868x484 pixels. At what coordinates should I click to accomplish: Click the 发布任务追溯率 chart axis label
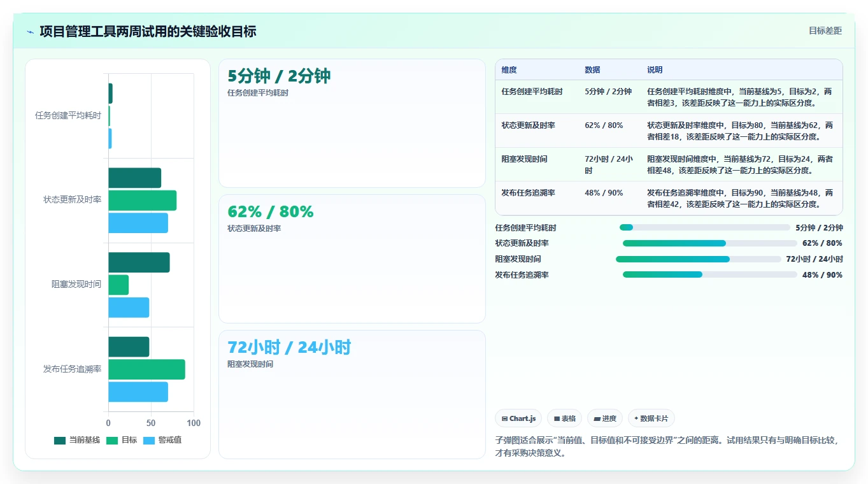tap(72, 369)
